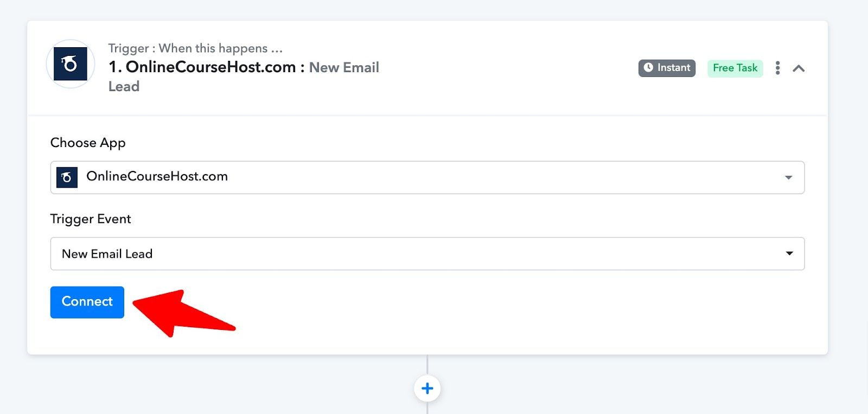This screenshot has height=414, width=868.
Task: Select the OnlineCourseHost.com value in Choose App
Action: click(x=158, y=177)
